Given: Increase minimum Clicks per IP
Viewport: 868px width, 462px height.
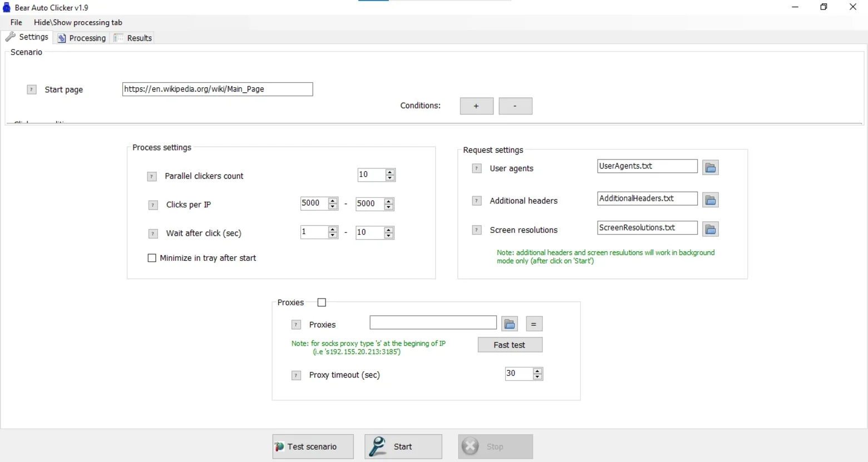Looking at the screenshot, I should (333, 201).
